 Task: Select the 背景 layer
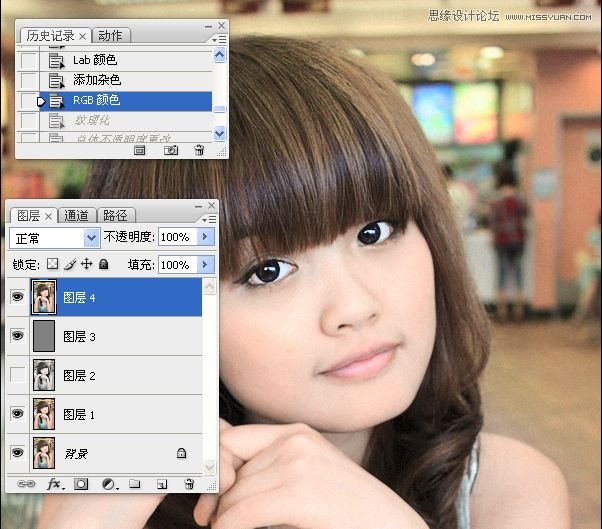116,453
